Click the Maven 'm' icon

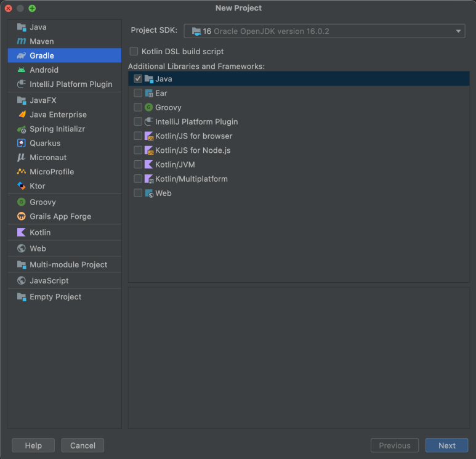point(22,41)
